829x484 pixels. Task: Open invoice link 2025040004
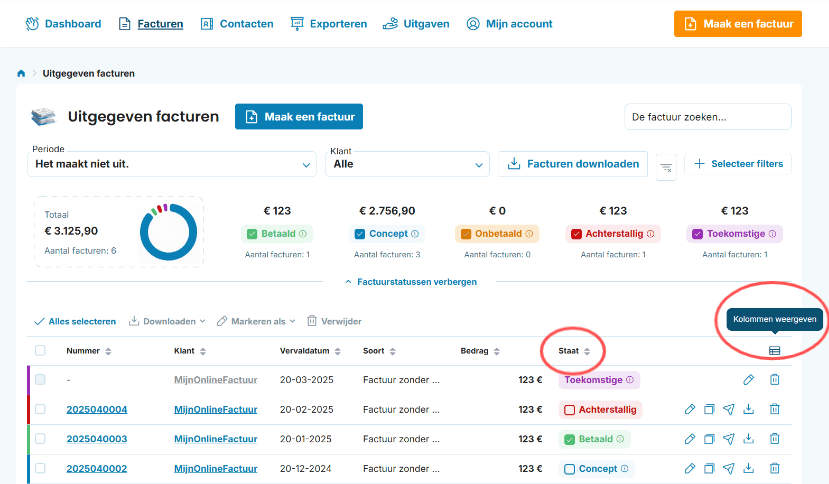tap(97, 409)
